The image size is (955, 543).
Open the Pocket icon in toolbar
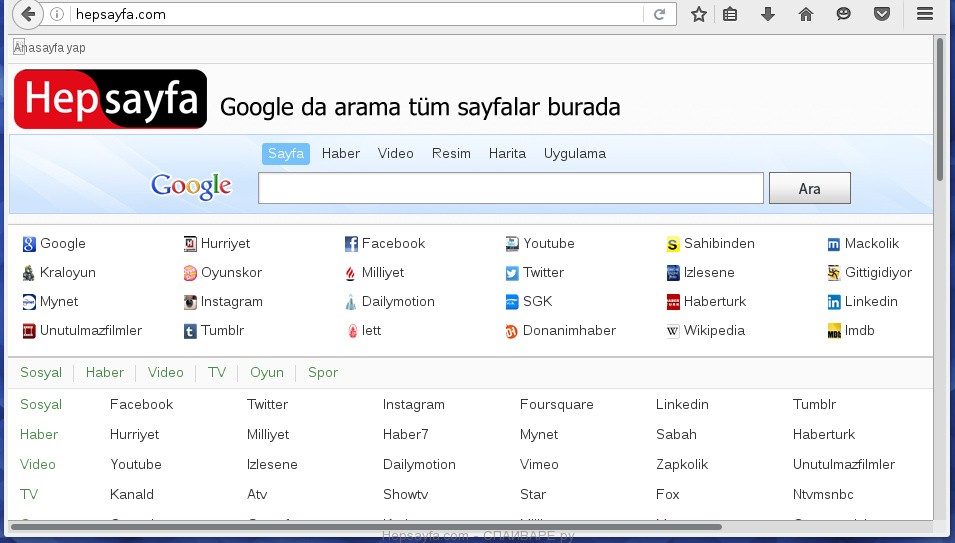[x=882, y=14]
